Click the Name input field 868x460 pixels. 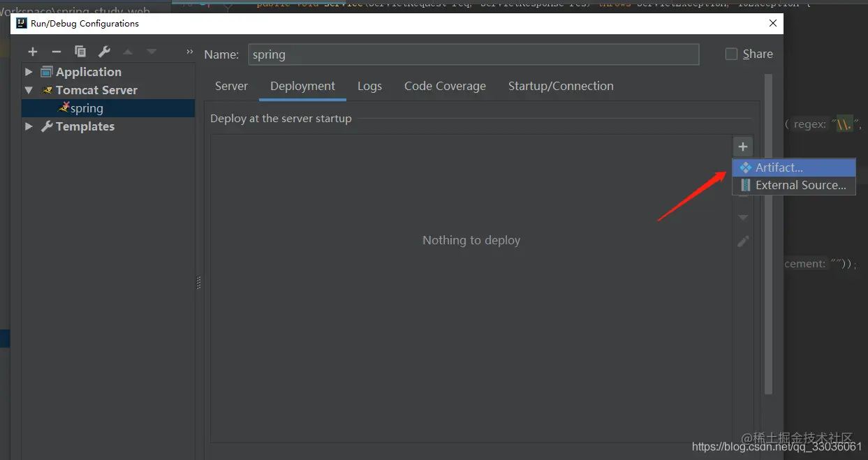tap(473, 54)
